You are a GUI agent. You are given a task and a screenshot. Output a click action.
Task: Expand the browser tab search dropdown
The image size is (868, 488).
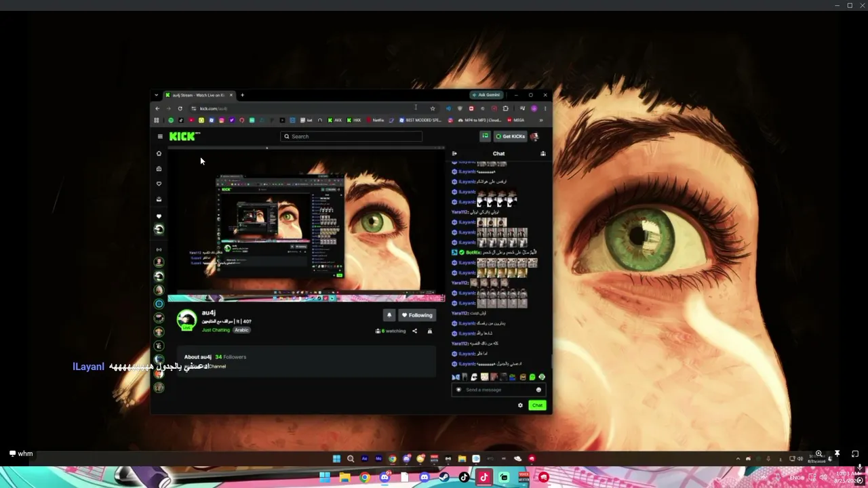[x=156, y=95]
